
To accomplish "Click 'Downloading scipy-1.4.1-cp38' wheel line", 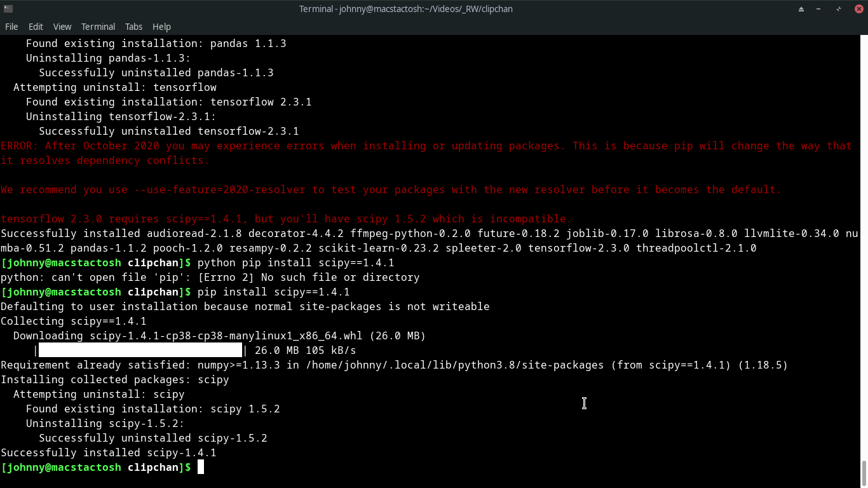I will (219, 335).
